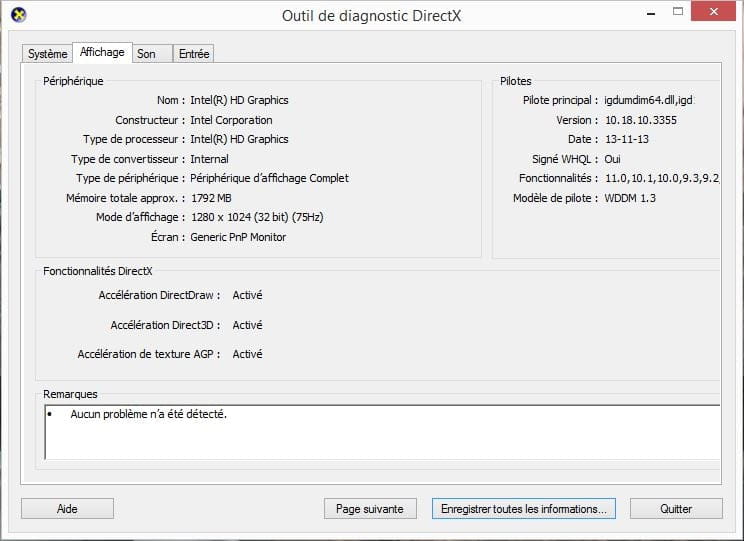
Task: Click driver name igdumdim64.dll
Action: (648, 100)
